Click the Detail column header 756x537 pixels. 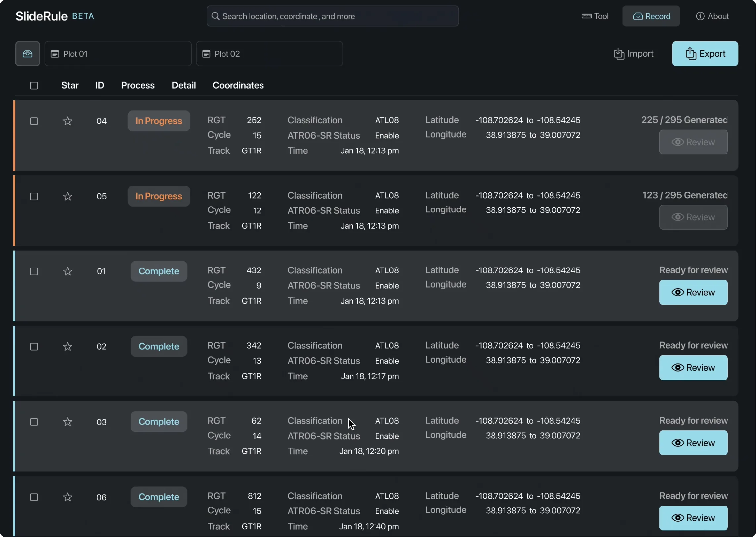184,86
